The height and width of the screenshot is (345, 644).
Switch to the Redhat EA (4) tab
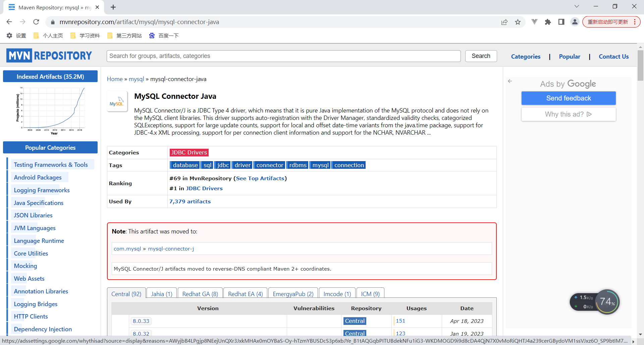[246, 294]
